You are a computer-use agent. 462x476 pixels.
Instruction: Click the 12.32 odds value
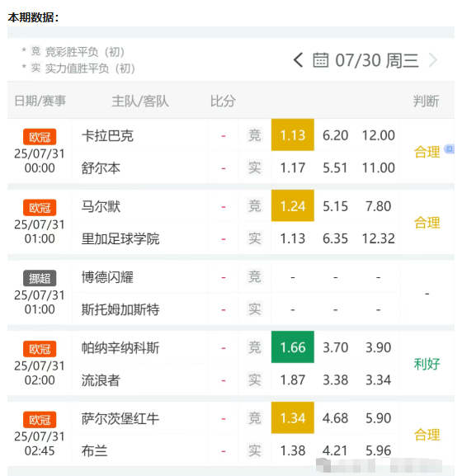tap(378, 238)
